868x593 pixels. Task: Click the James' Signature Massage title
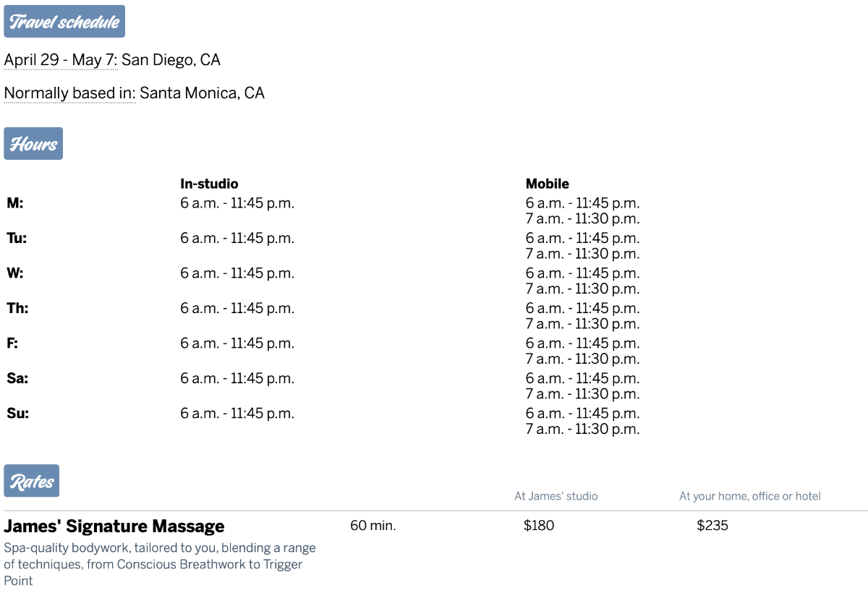coord(114,526)
